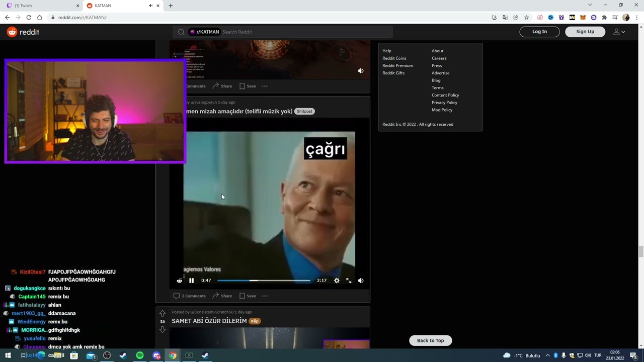Viewport: 644px width, 362px height.
Task: Share the Shitpost video post
Action: pyautogui.click(x=222, y=296)
